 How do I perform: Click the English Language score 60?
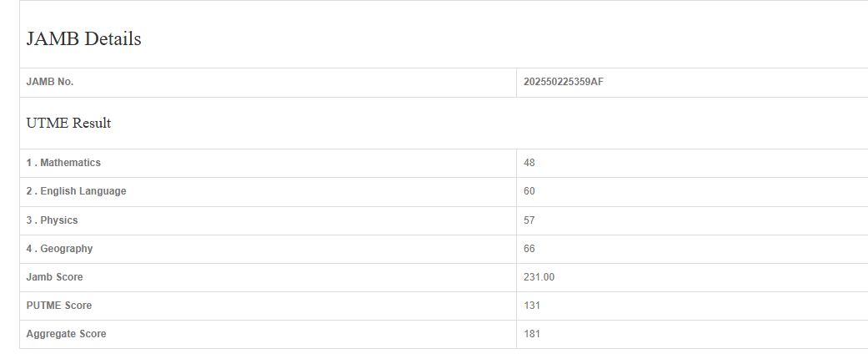coord(529,191)
